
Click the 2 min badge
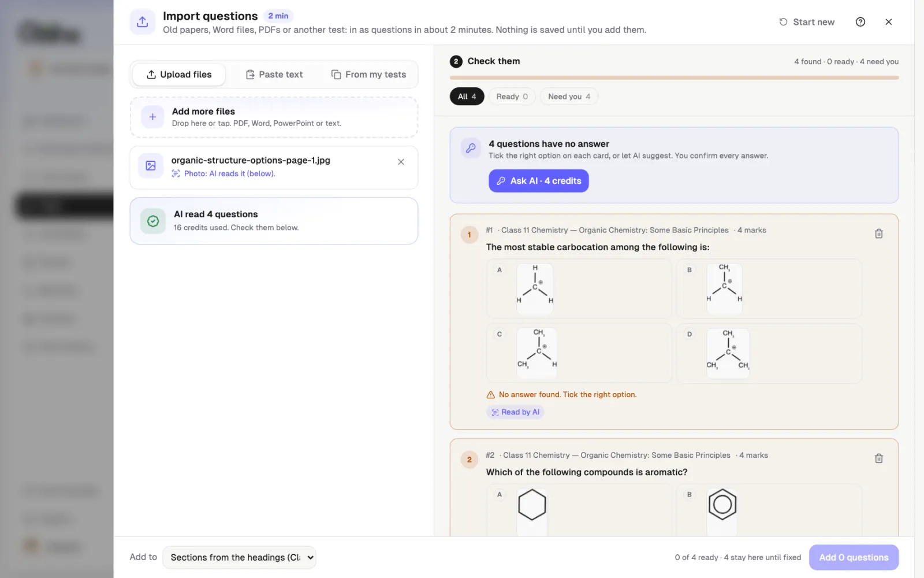pyautogui.click(x=278, y=16)
